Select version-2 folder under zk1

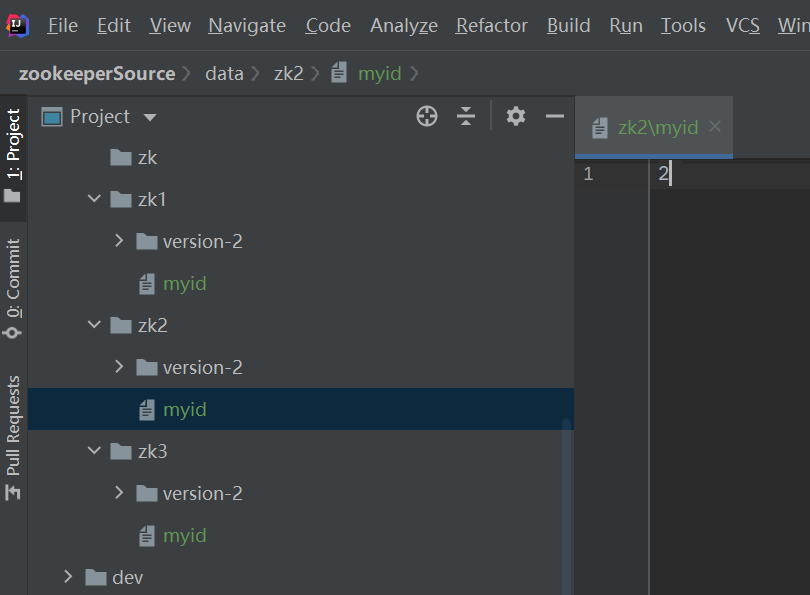(x=202, y=241)
